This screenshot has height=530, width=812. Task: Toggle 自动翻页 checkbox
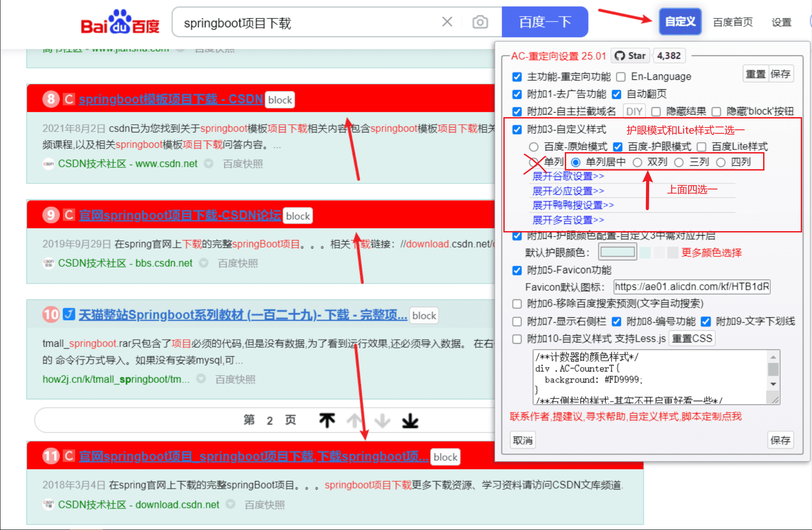(x=616, y=94)
